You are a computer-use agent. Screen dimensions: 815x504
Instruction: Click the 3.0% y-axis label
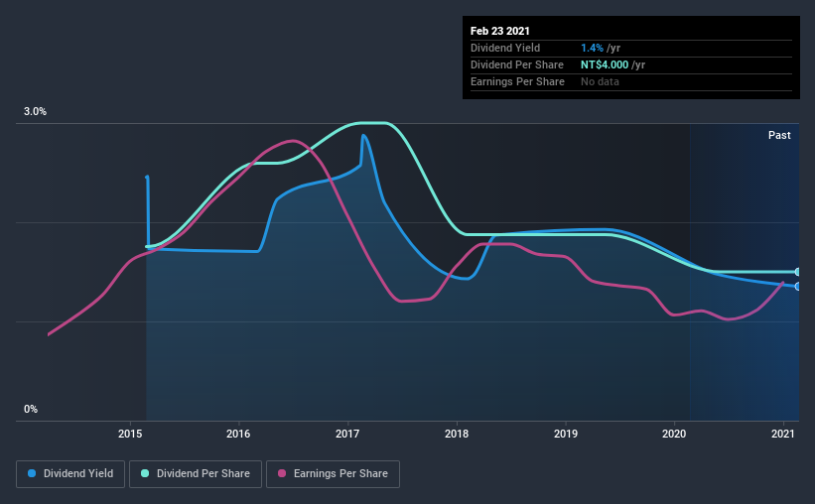tap(35, 111)
